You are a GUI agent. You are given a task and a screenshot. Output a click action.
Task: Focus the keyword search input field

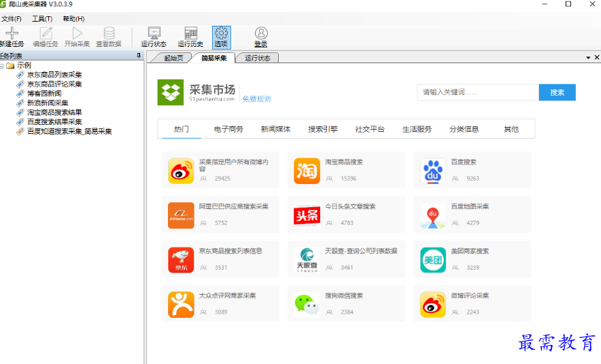pos(478,92)
